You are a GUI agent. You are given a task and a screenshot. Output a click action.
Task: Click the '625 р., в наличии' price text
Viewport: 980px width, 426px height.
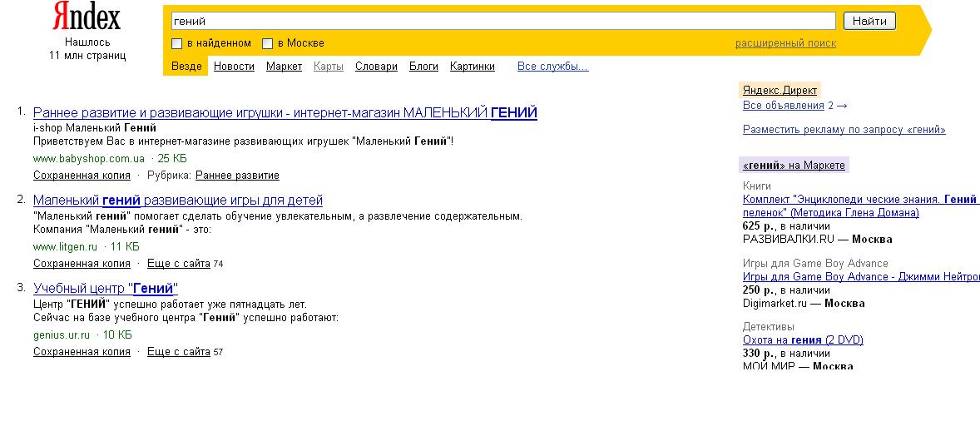pos(786,226)
